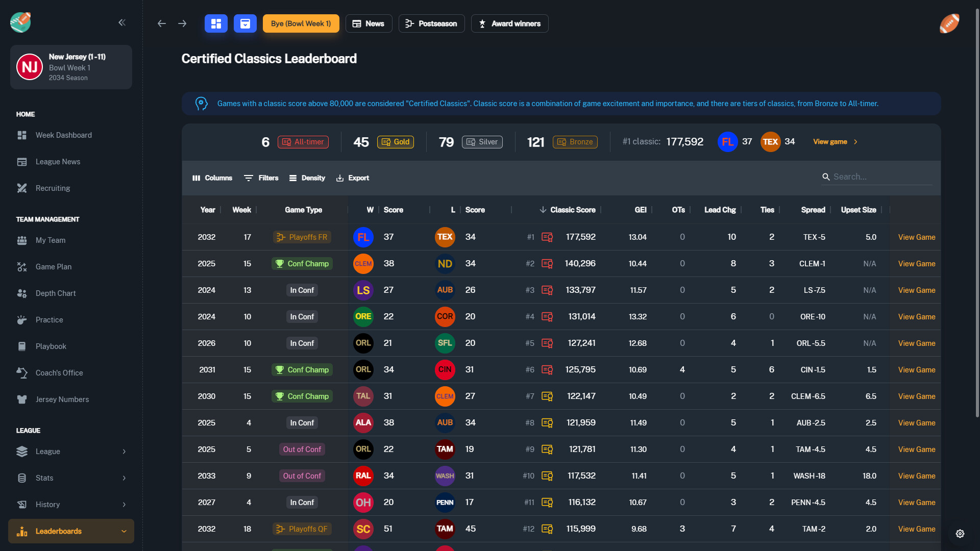Open the Playbook panel
The height and width of the screenshot is (551, 980).
click(50, 346)
